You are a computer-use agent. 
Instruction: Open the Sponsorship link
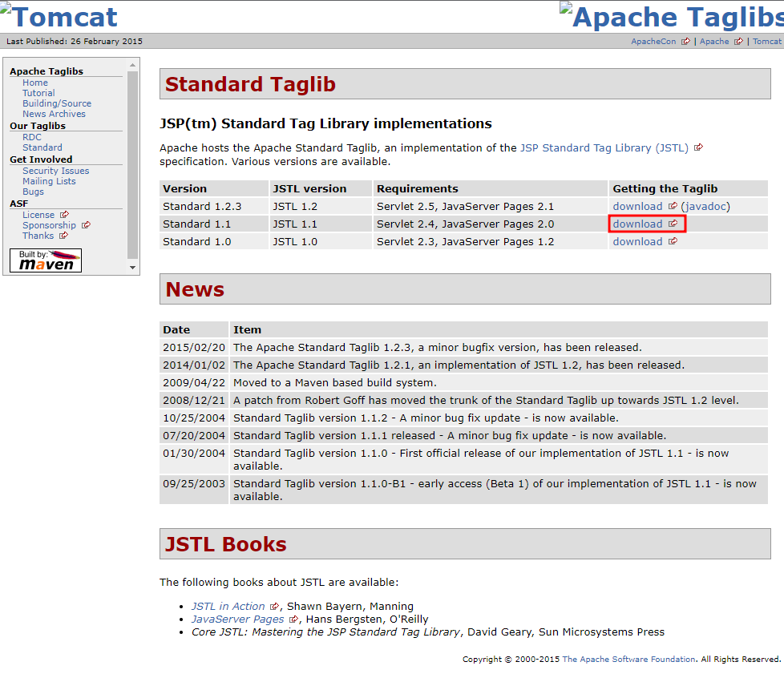click(x=49, y=225)
